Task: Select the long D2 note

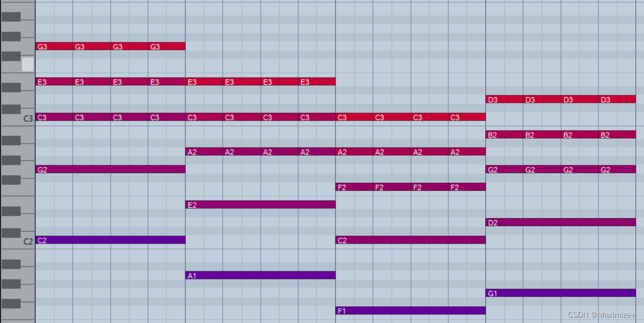Action: click(x=561, y=222)
